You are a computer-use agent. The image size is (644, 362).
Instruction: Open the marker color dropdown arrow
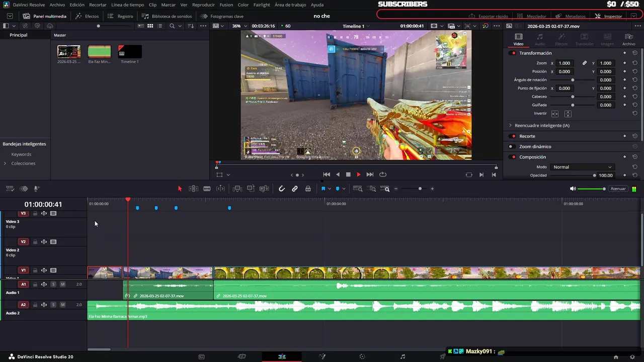tap(344, 189)
